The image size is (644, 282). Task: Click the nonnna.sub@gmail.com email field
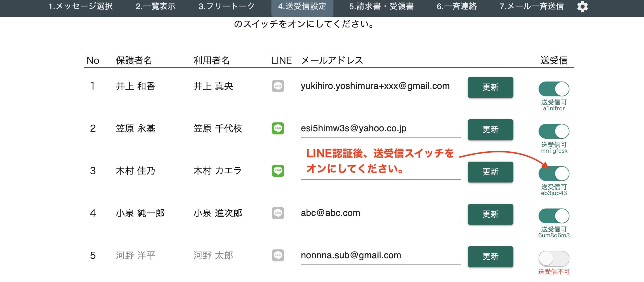[x=380, y=255]
